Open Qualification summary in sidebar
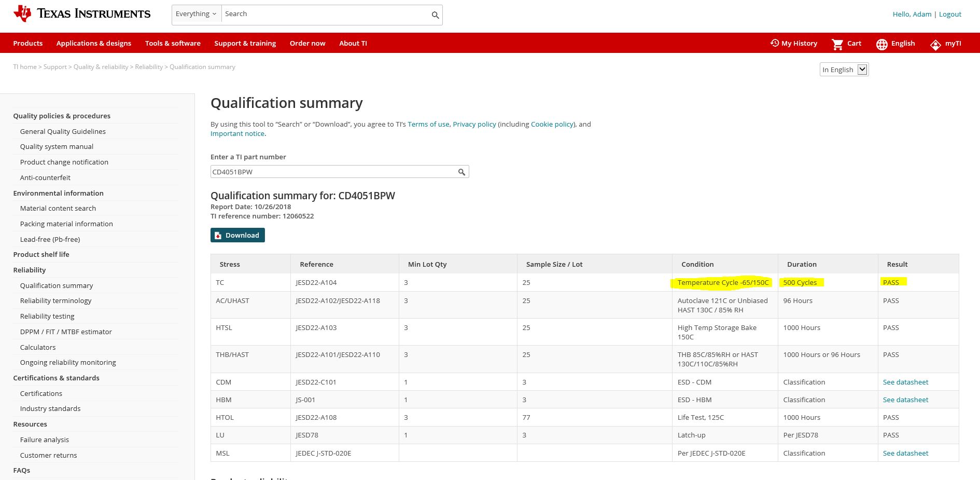 [x=57, y=285]
